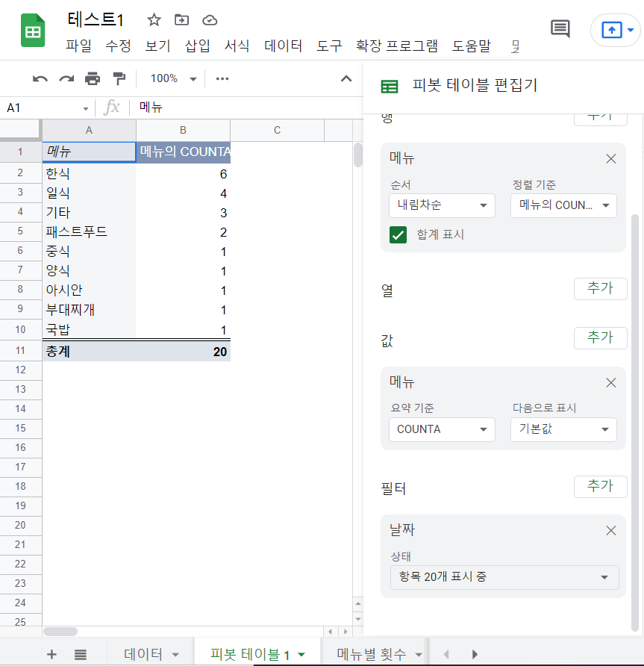Select cell containing 부대찌개
The width and height of the screenshot is (644, 666).
pyautogui.click(x=89, y=310)
